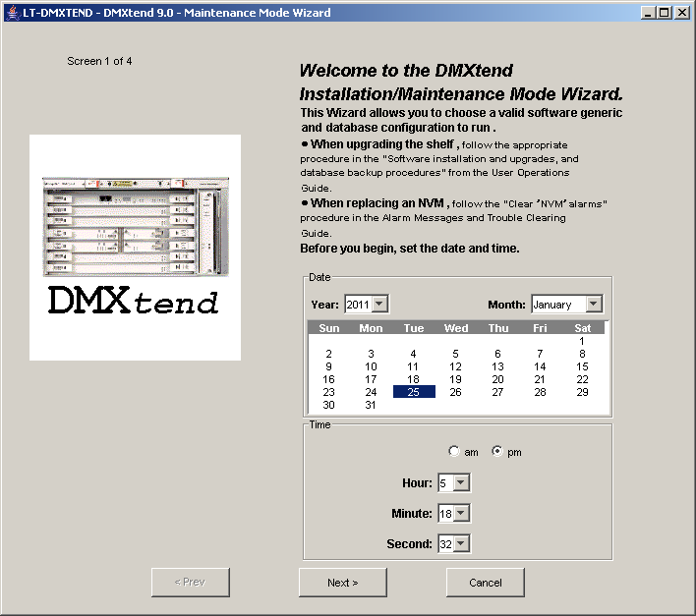696x616 pixels.
Task: Pick day 31 in the calendar
Action: pyautogui.click(x=371, y=405)
